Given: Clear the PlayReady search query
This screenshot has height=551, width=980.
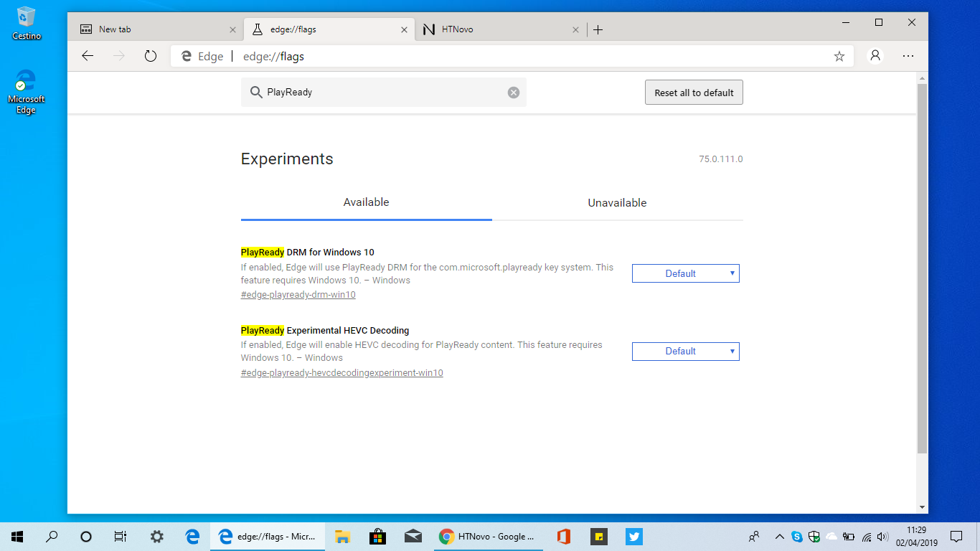Looking at the screenshot, I should pos(514,92).
